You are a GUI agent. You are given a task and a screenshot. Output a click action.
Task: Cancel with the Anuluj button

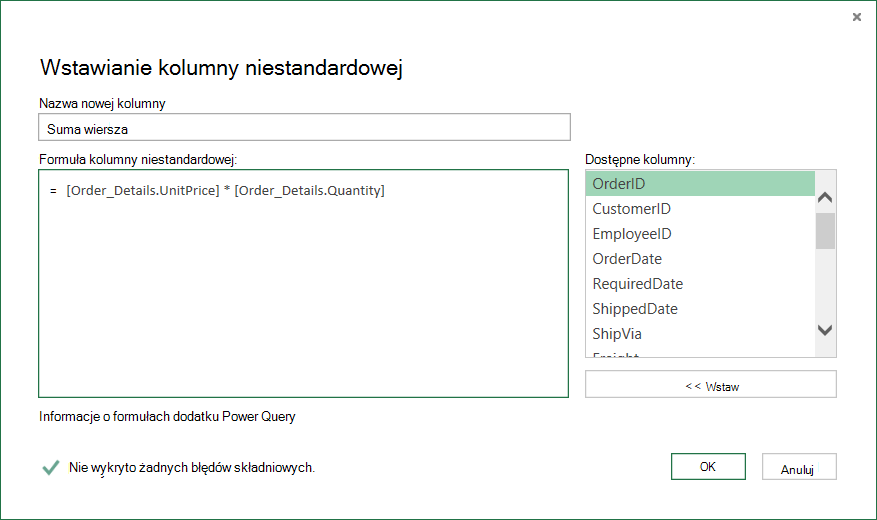click(x=799, y=467)
